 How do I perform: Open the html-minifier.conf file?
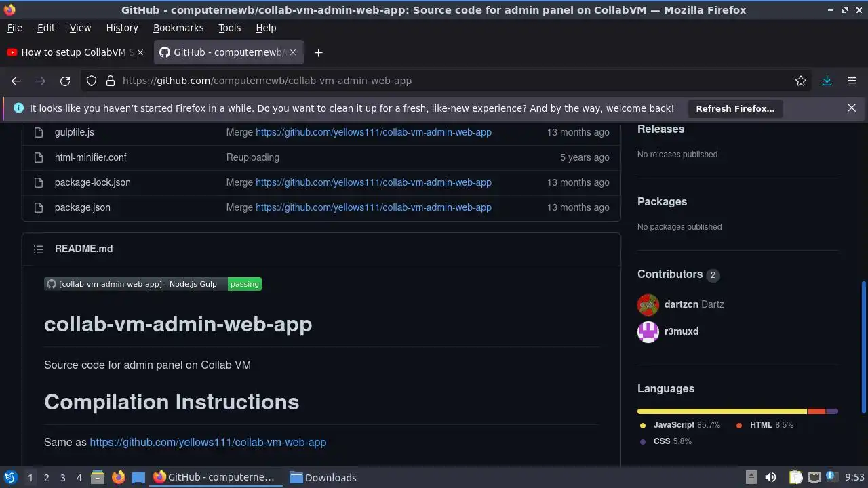pyautogui.click(x=91, y=157)
